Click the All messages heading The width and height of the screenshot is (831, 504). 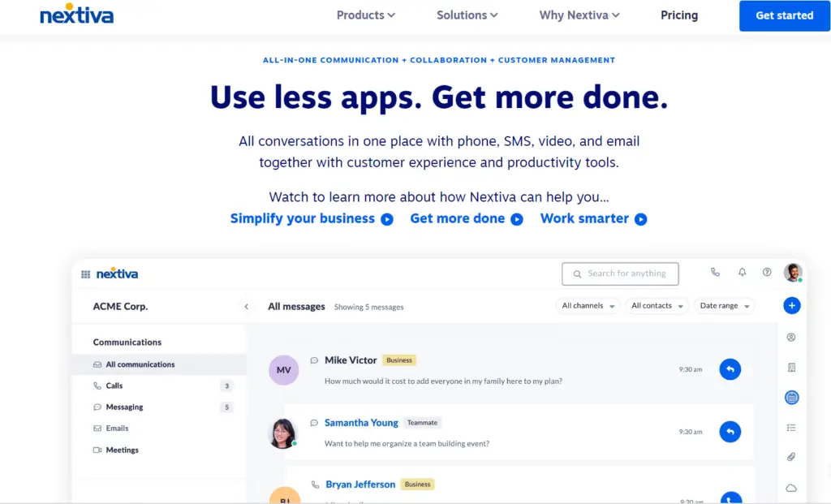tap(296, 306)
